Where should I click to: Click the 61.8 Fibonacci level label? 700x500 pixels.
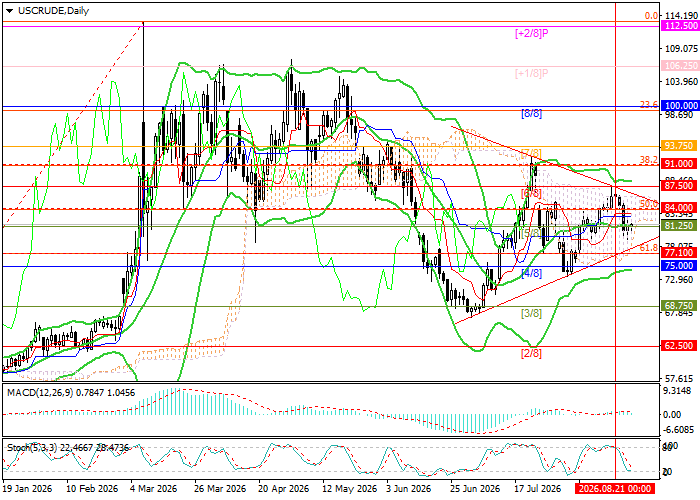[649, 248]
